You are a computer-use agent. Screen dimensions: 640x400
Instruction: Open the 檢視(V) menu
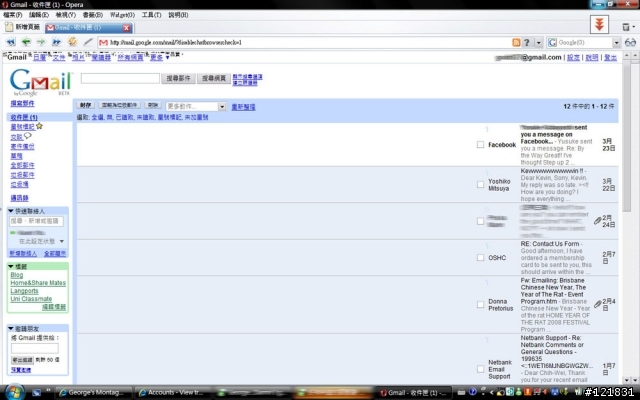pos(66,15)
